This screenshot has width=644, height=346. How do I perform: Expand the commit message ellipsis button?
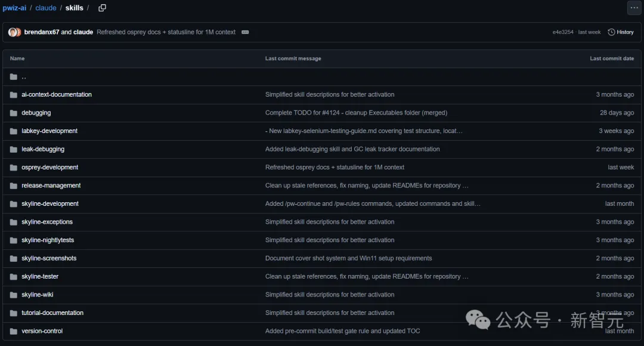(x=245, y=32)
